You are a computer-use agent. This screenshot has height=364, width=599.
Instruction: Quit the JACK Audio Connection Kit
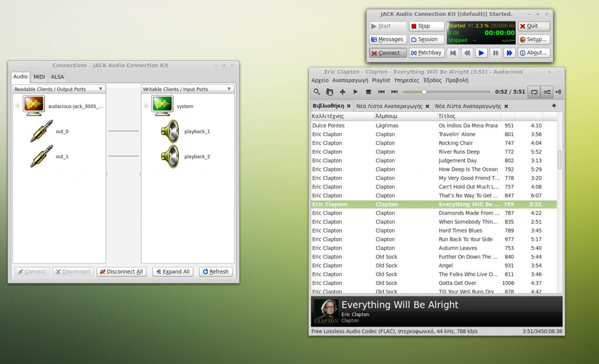533,26
